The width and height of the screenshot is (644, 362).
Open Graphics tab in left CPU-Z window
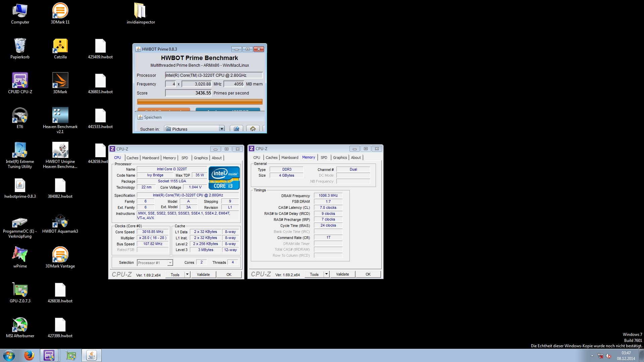pyautogui.click(x=201, y=158)
